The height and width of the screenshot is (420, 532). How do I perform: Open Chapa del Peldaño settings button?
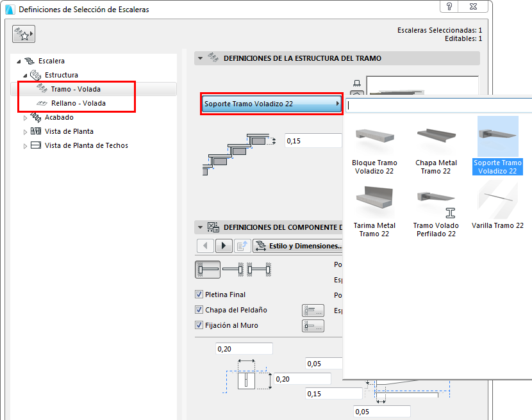click(313, 310)
